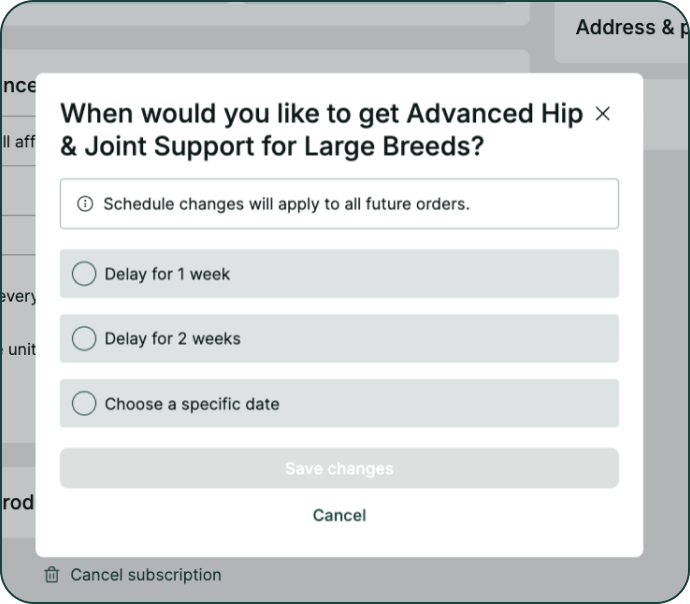Click the trash icon beside Cancel subscription
The height and width of the screenshot is (604, 690).
point(52,575)
